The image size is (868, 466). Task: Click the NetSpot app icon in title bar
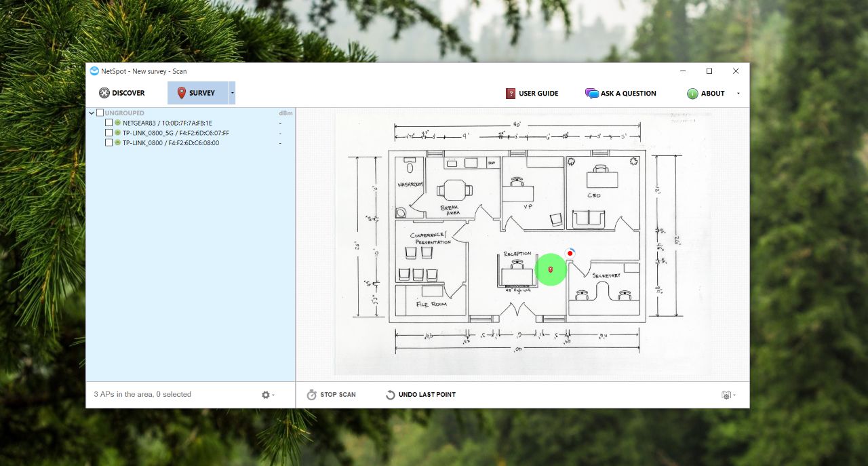(94, 71)
